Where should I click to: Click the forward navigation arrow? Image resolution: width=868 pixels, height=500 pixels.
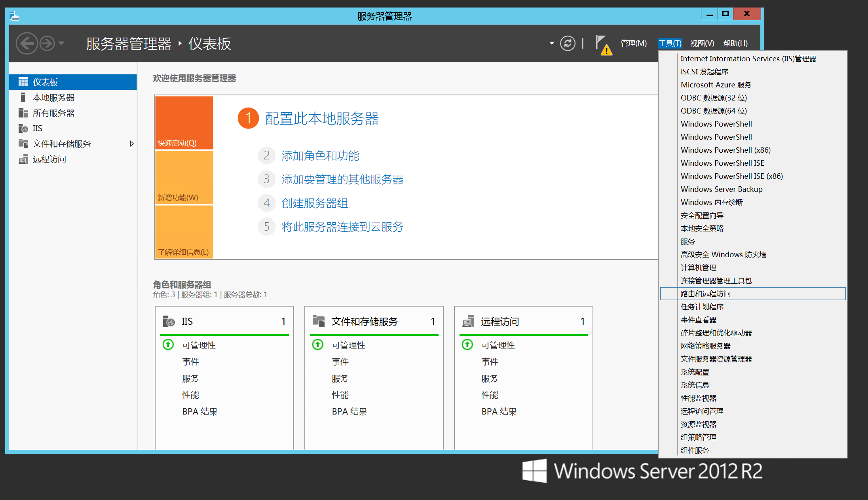coord(47,43)
